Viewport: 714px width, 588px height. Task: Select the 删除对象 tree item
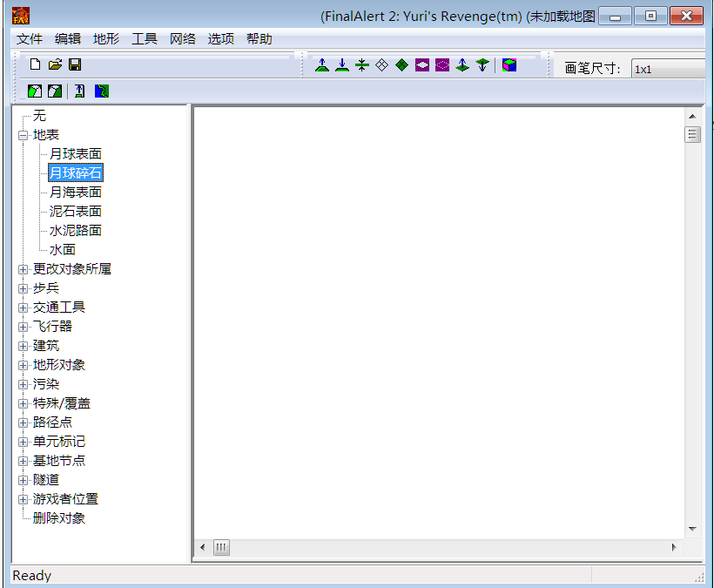tap(58, 517)
